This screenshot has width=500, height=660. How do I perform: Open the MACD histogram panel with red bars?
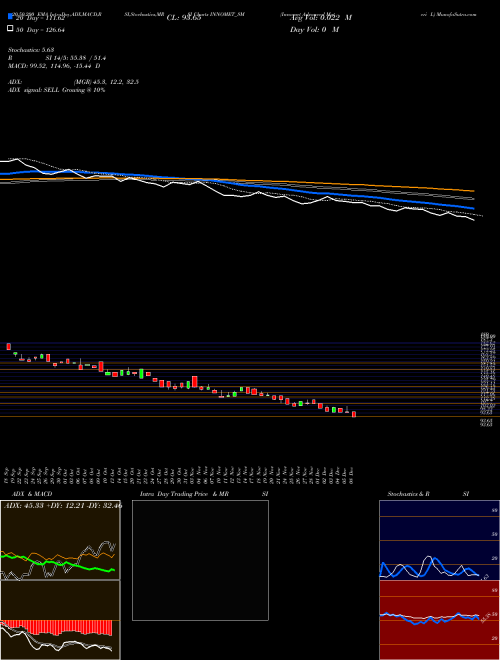coord(60,620)
